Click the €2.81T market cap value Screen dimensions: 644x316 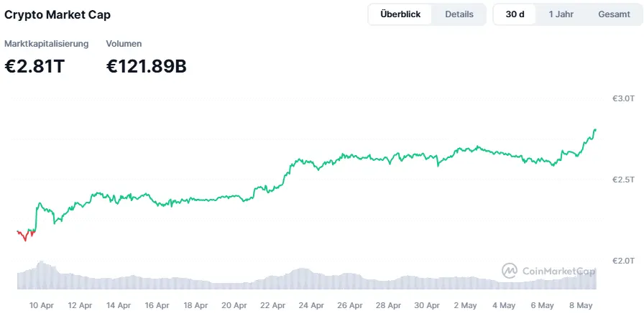tap(35, 67)
